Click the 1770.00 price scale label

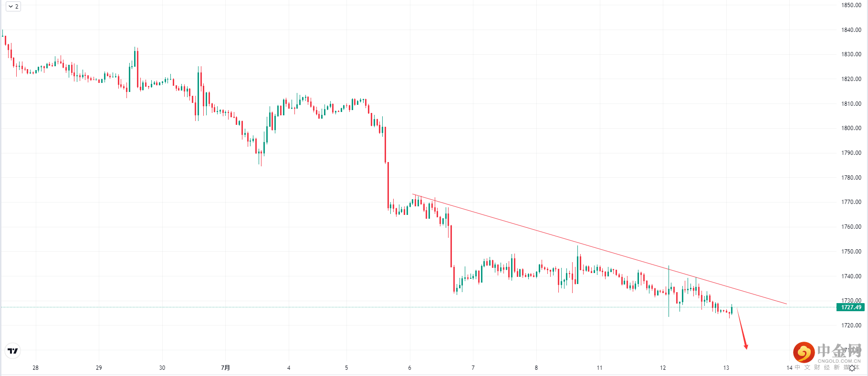(851, 202)
